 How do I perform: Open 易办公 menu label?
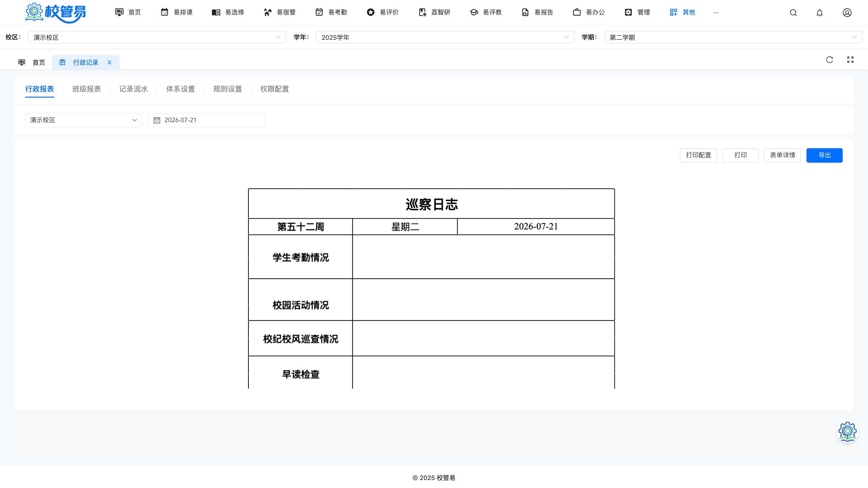pos(595,12)
